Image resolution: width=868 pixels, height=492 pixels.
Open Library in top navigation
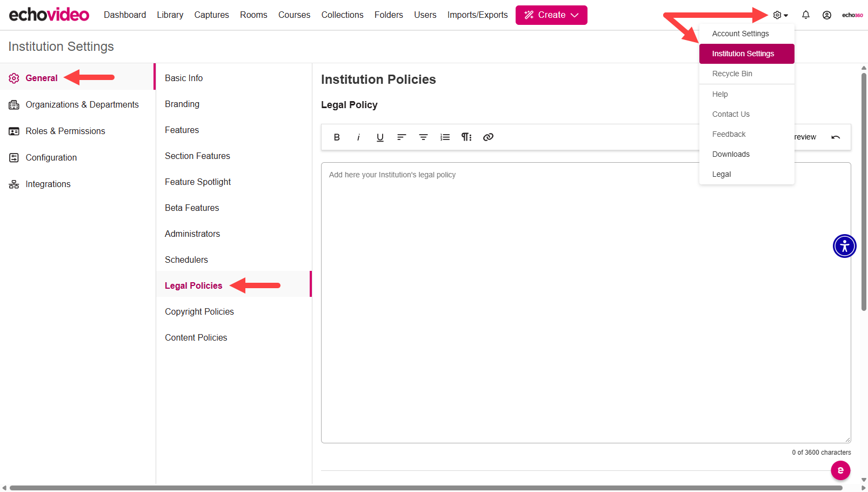170,15
